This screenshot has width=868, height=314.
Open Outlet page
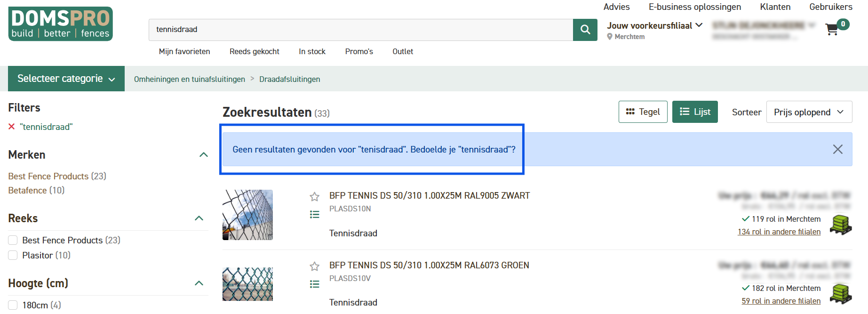(x=403, y=51)
